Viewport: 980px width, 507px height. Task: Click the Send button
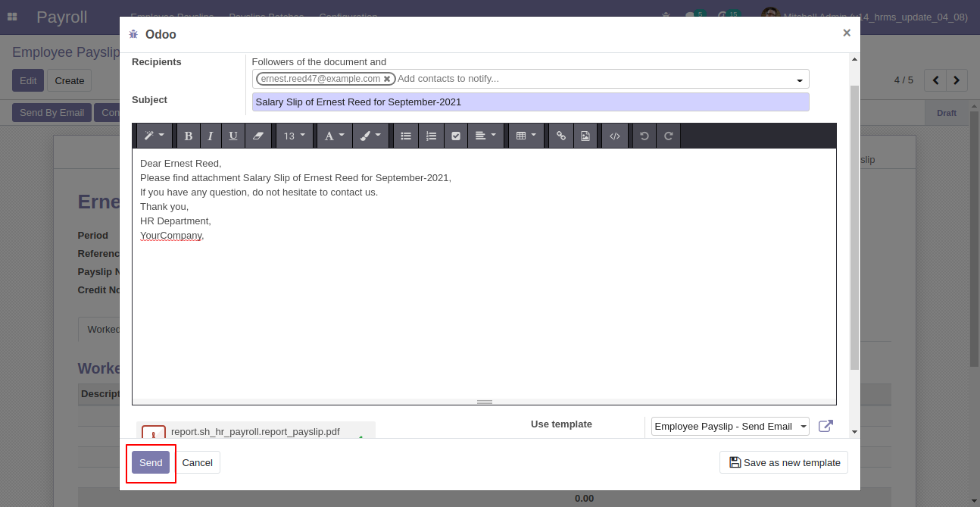coord(151,462)
